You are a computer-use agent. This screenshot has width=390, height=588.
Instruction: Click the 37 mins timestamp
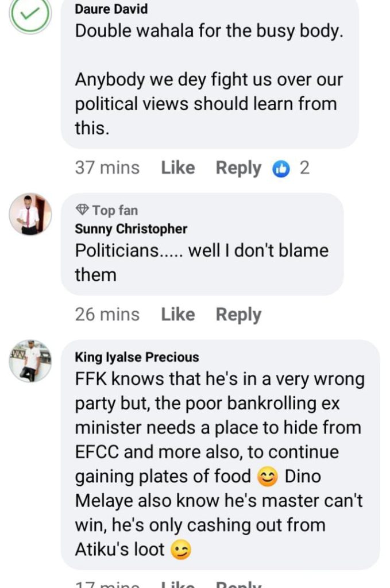tap(107, 168)
